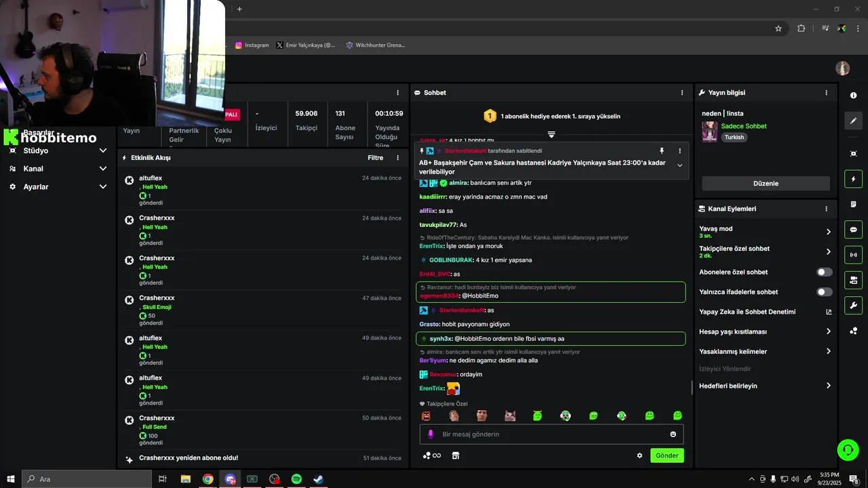Open Hesap yaşı kısıtlaması arrow
Screen dimensions: 868x488
tap(828, 331)
